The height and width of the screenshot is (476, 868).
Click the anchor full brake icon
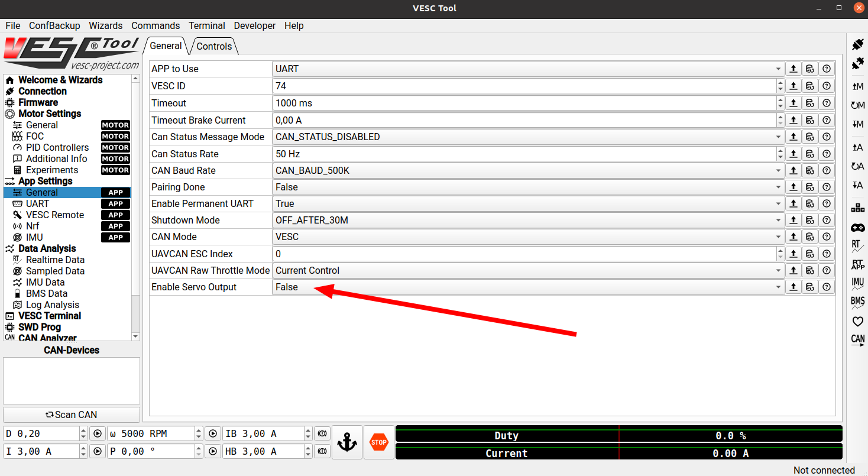click(x=347, y=442)
